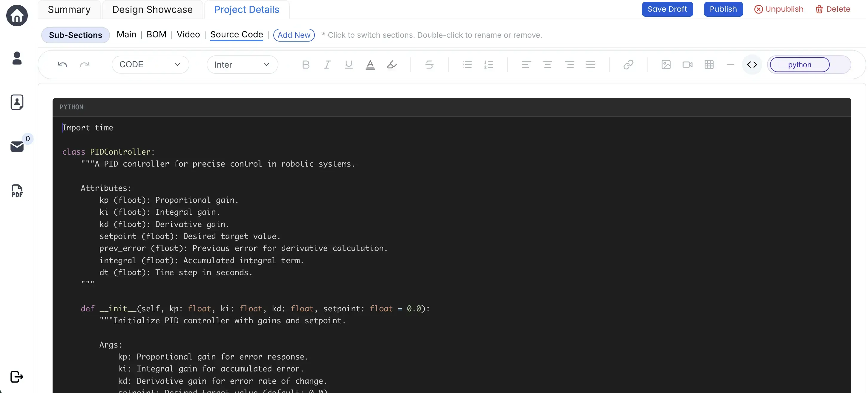Open the python language selector
This screenshot has width=868, height=393.
click(799, 64)
